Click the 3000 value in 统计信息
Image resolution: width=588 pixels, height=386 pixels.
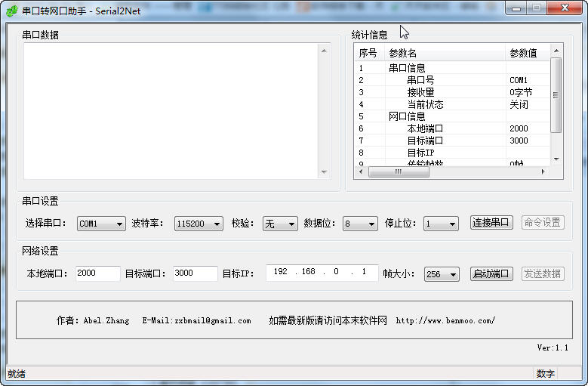coord(519,141)
